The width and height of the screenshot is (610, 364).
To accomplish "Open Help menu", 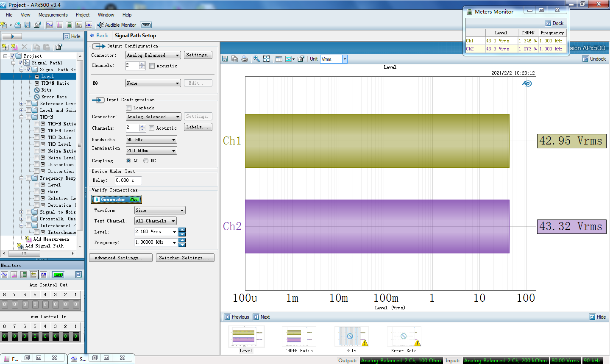I will (127, 15).
